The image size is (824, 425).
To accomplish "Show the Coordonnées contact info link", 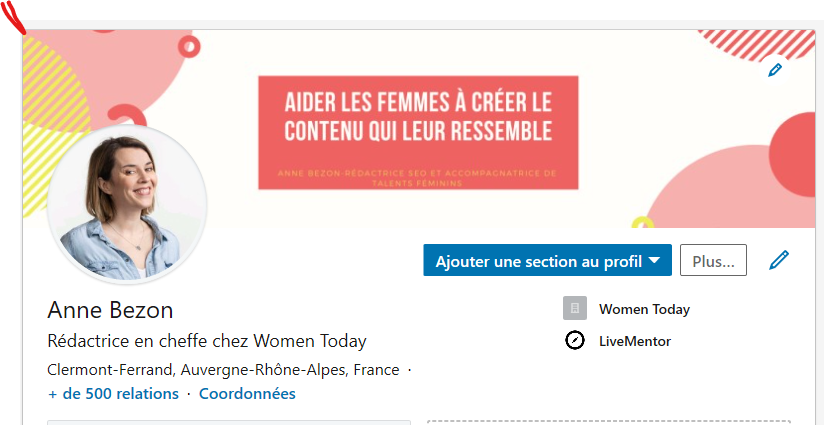I will coord(247,394).
